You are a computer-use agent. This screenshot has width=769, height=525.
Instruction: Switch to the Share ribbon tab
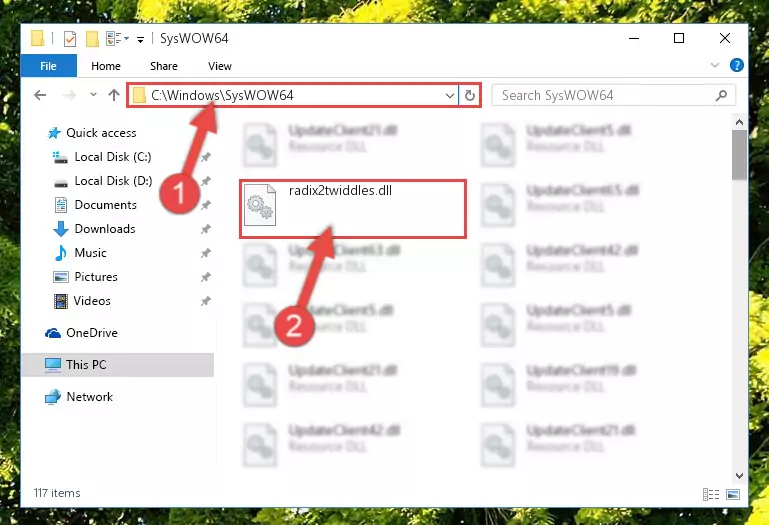point(164,66)
